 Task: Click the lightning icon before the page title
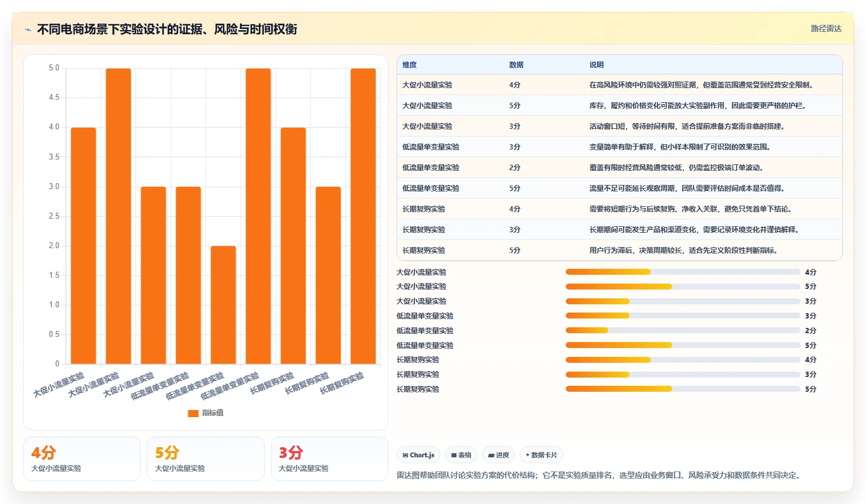pyautogui.click(x=28, y=30)
